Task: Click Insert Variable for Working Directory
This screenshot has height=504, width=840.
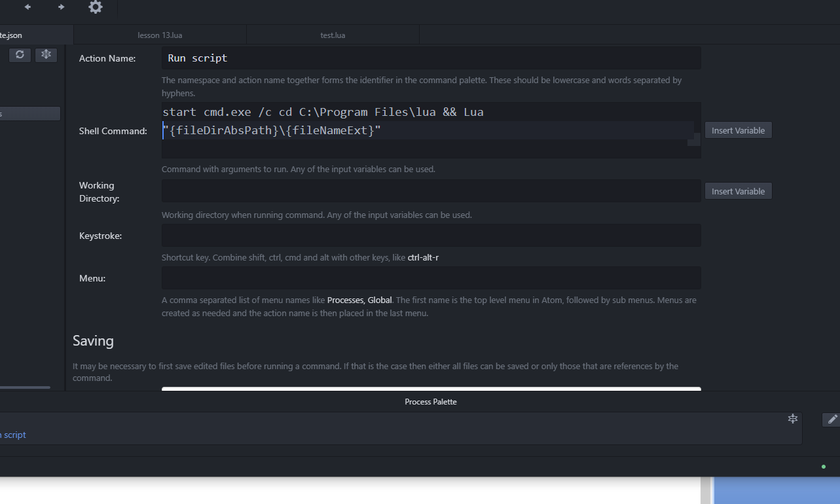Action: pos(738,190)
